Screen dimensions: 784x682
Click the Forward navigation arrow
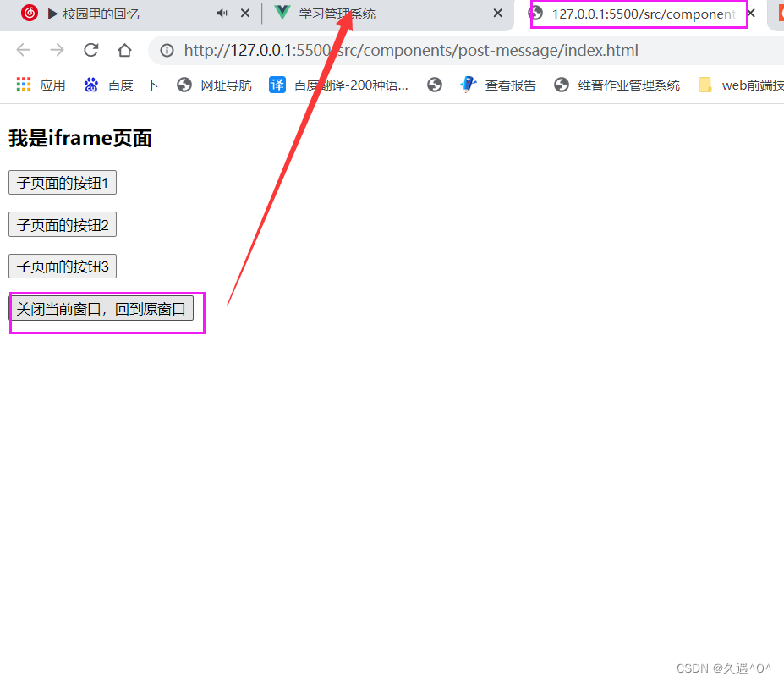(57, 50)
